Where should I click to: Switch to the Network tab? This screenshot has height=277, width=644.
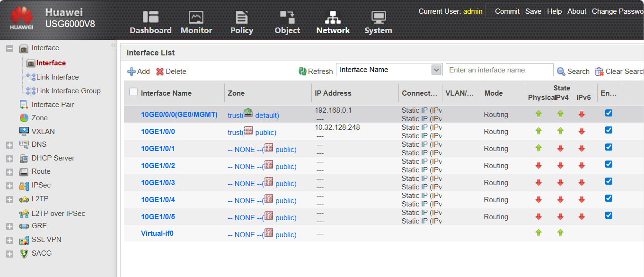point(333,22)
